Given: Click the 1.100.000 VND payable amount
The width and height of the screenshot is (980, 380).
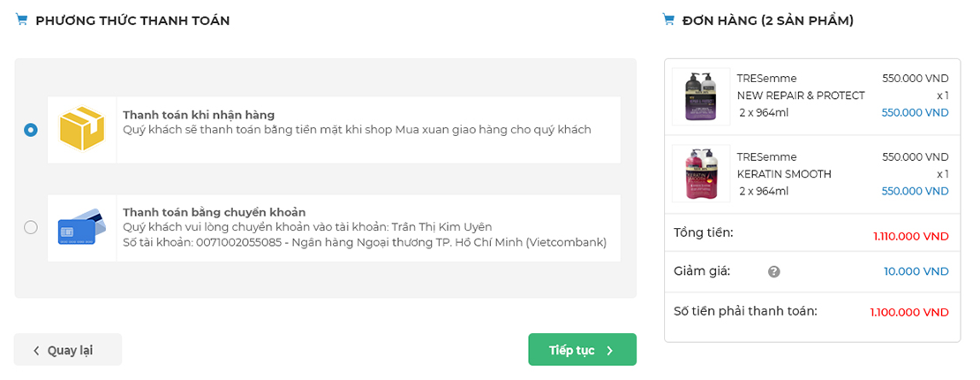Looking at the screenshot, I should pos(909,312).
